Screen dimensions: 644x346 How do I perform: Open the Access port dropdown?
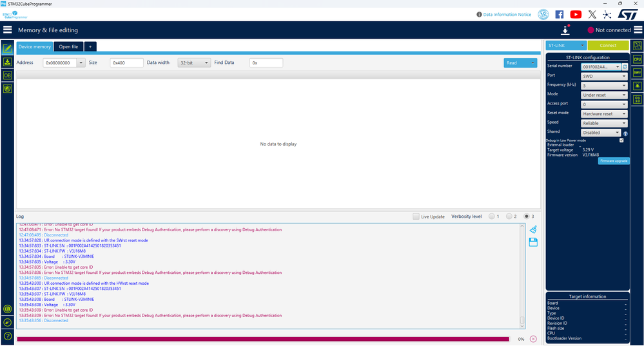tap(604, 104)
